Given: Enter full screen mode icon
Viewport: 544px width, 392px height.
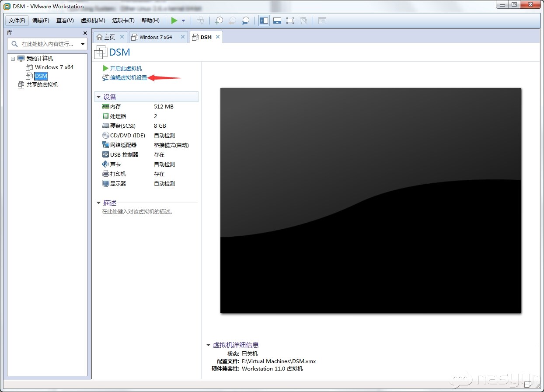Looking at the screenshot, I should (290, 21).
